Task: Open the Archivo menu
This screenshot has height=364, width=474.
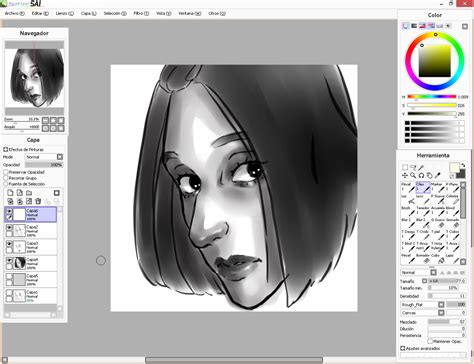Action: point(15,13)
